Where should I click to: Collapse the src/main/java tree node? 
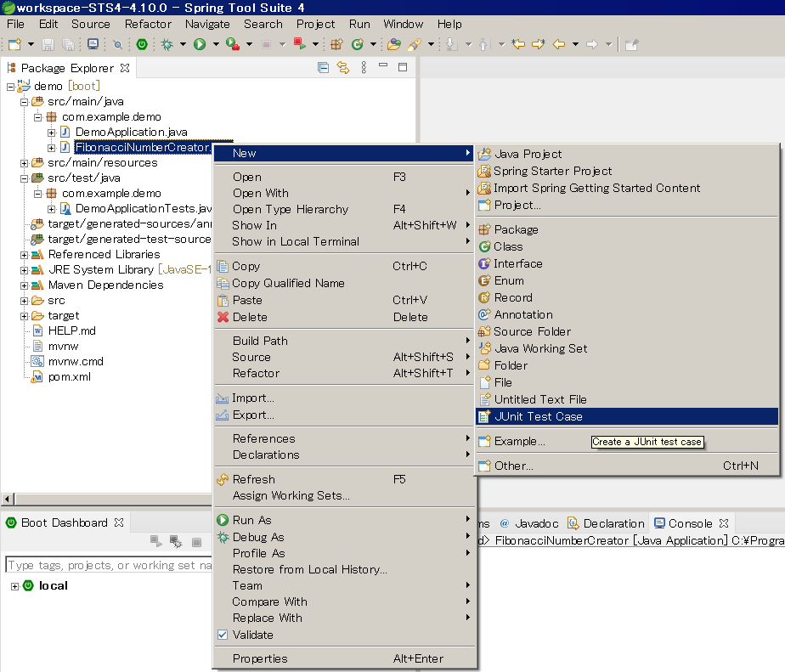24,101
